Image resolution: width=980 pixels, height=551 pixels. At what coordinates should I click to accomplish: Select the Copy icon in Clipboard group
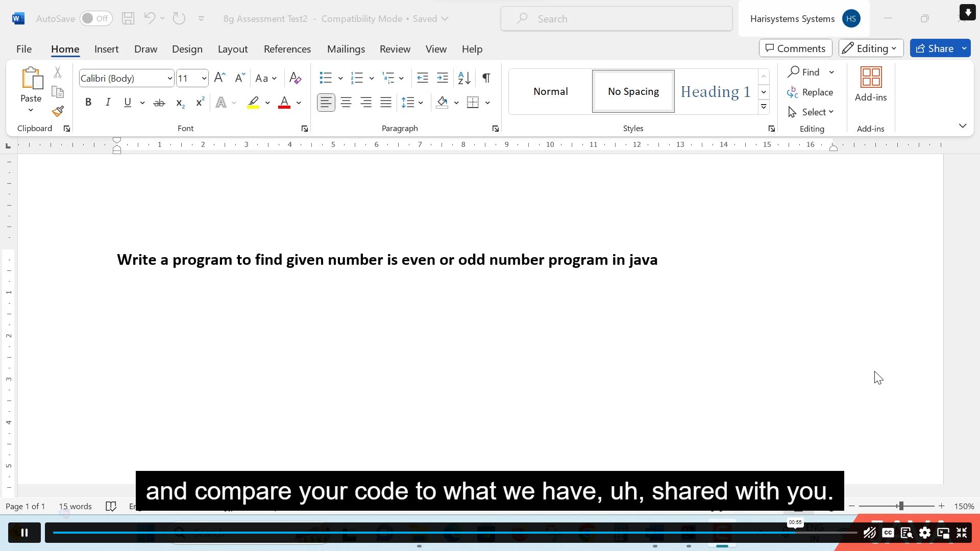click(x=57, y=92)
